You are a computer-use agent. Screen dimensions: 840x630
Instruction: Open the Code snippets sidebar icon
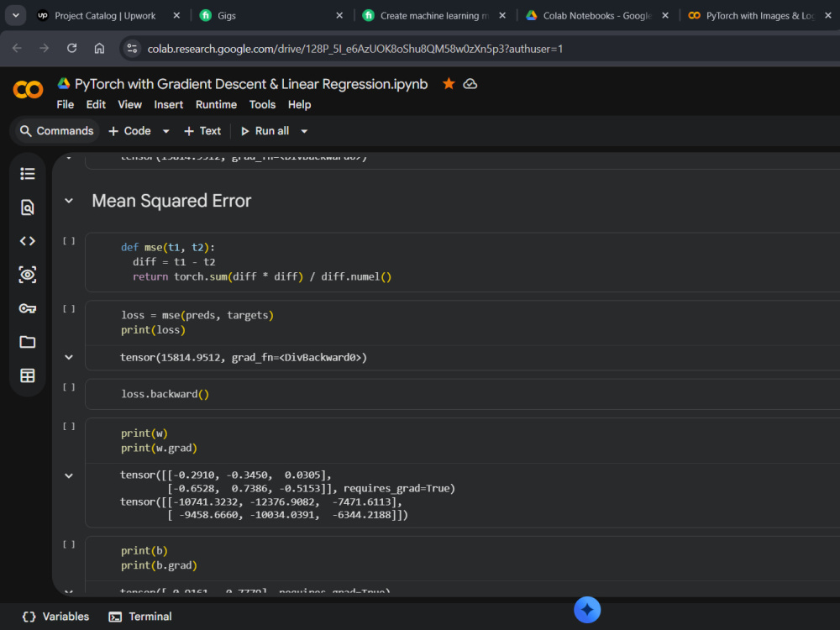point(28,241)
